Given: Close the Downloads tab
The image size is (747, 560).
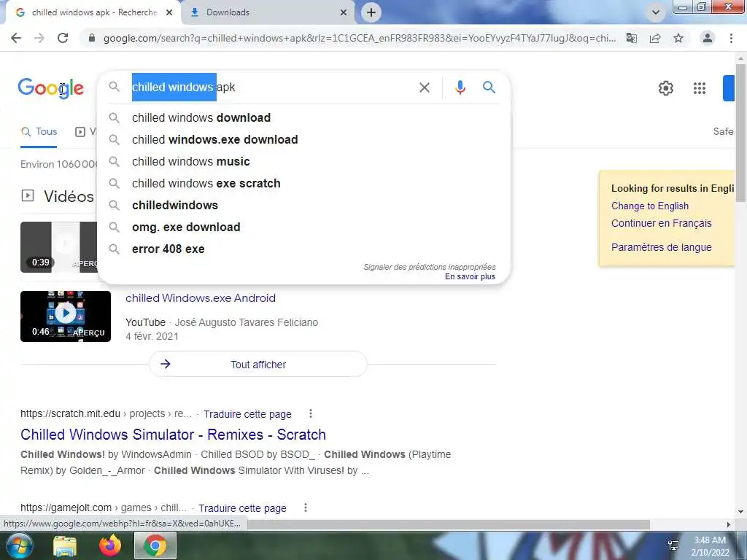Looking at the screenshot, I should click(x=344, y=12).
